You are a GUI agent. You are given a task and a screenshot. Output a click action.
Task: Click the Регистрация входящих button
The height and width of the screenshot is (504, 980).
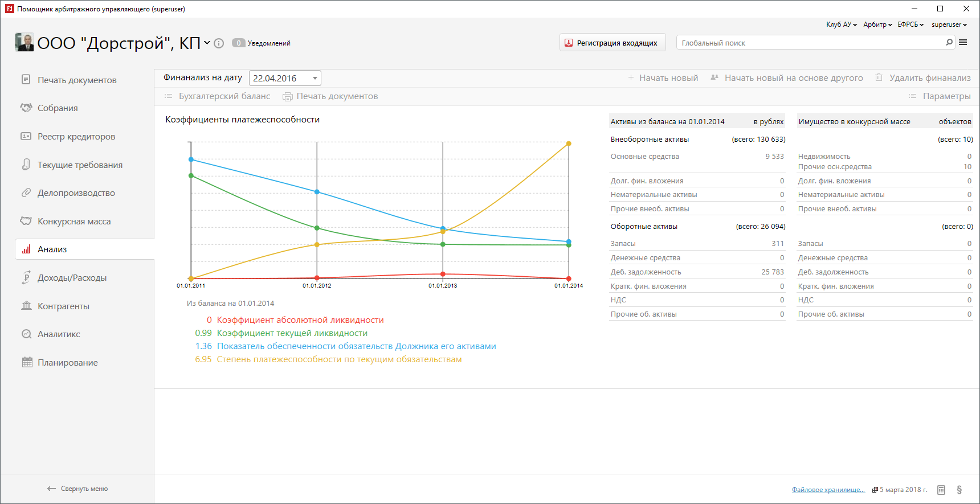pyautogui.click(x=612, y=43)
